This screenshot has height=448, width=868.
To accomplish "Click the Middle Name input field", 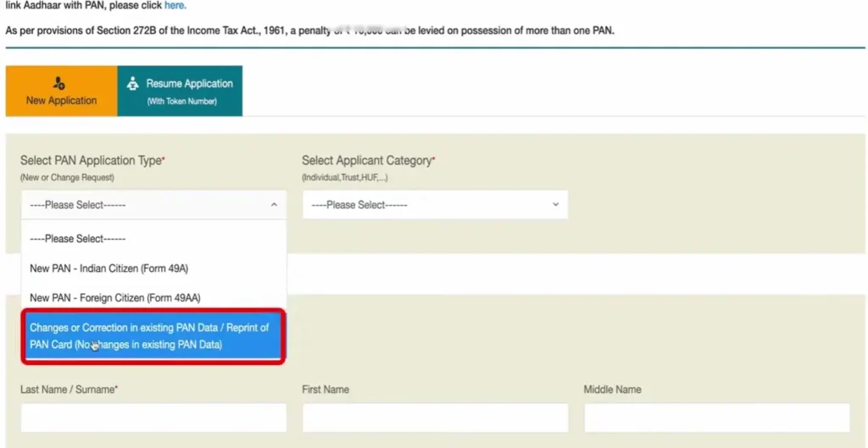I will [716, 418].
